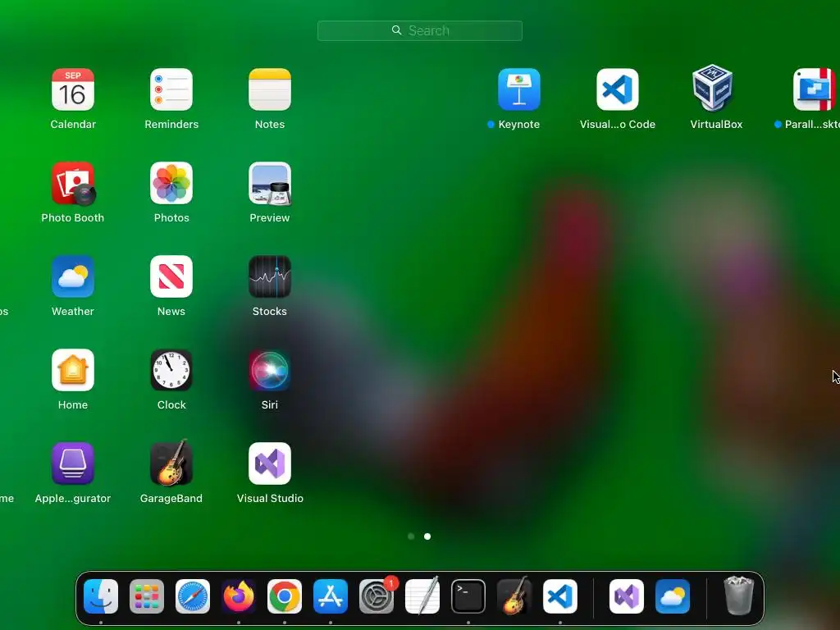
Task: Open Weather from the Dock
Action: pyautogui.click(x=673, y=596)
